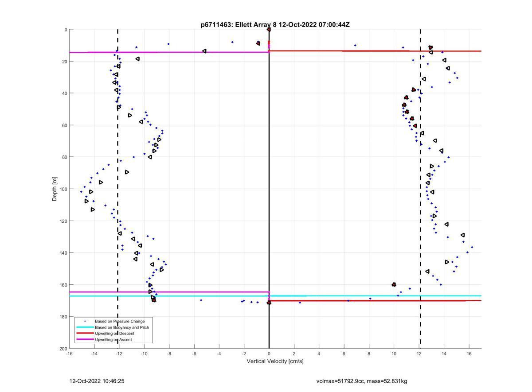Click velocity axis tick label '6'
Image resolution: width=532 pixels, height=392 pixels.
coord(344,354)
